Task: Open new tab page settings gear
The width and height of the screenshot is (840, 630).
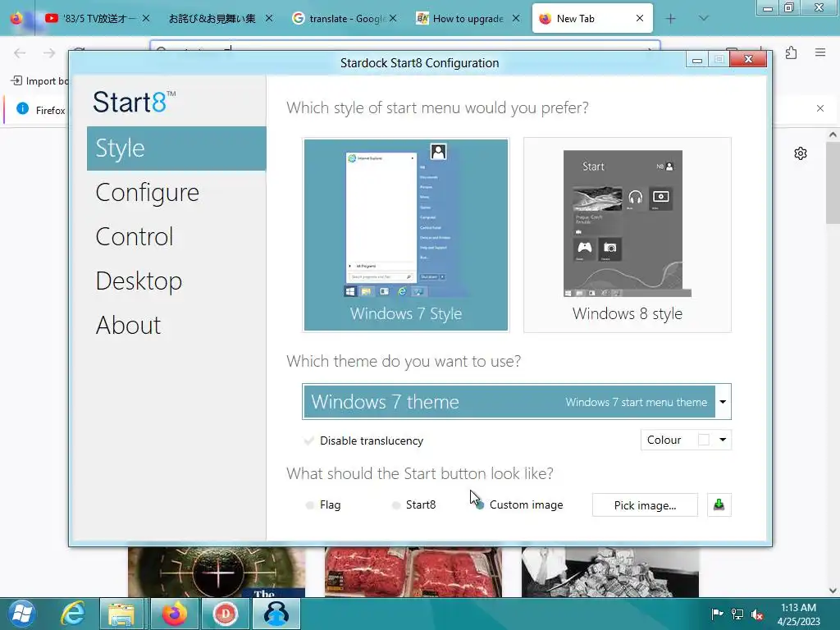Action: coord(801,153)
